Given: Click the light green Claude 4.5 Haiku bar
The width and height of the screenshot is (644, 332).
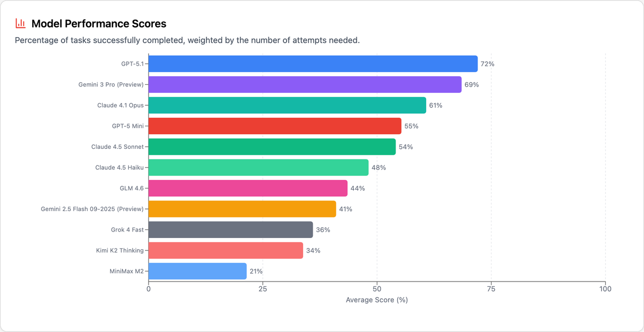Looking at the screenshot, I should pos(258,168).
